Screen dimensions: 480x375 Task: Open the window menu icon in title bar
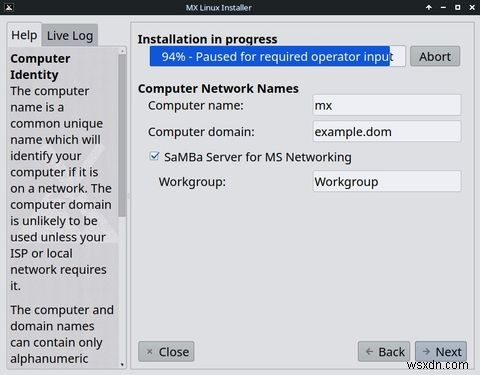(x=9, y=7)
